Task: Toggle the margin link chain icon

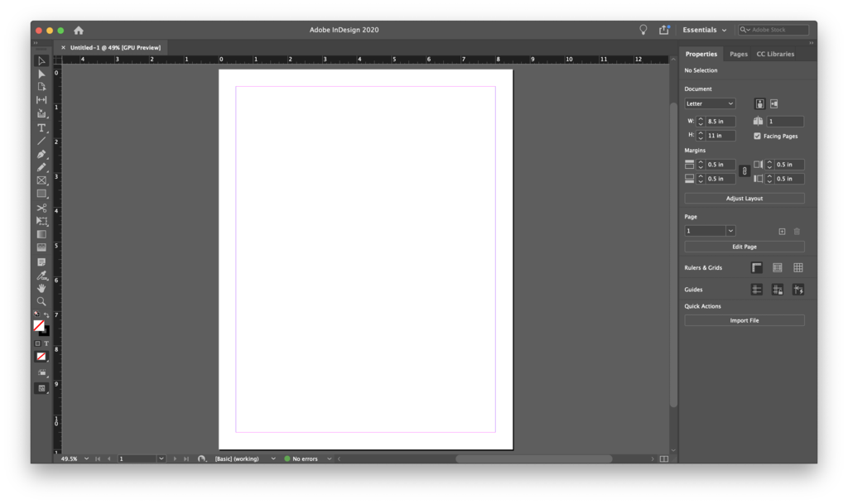Action: [744, 171]
